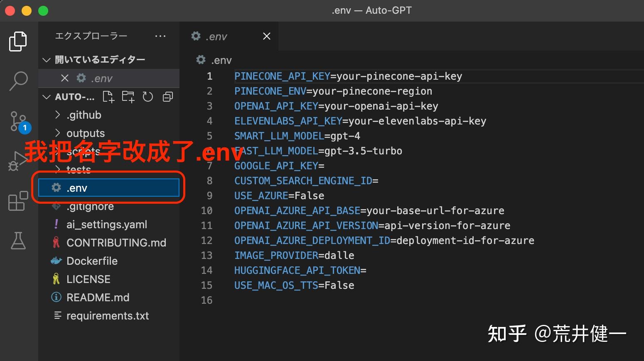Close the .env editor tab
Screen dimensions: 644x361
266,36
